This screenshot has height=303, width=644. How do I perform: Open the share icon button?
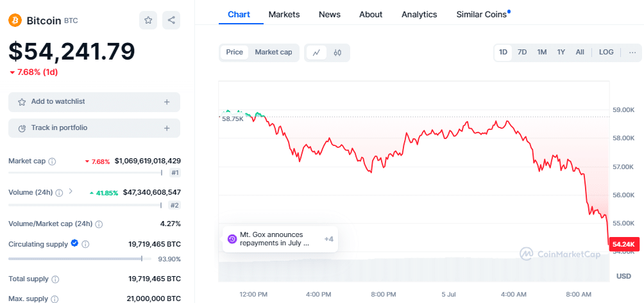(171, 20)
